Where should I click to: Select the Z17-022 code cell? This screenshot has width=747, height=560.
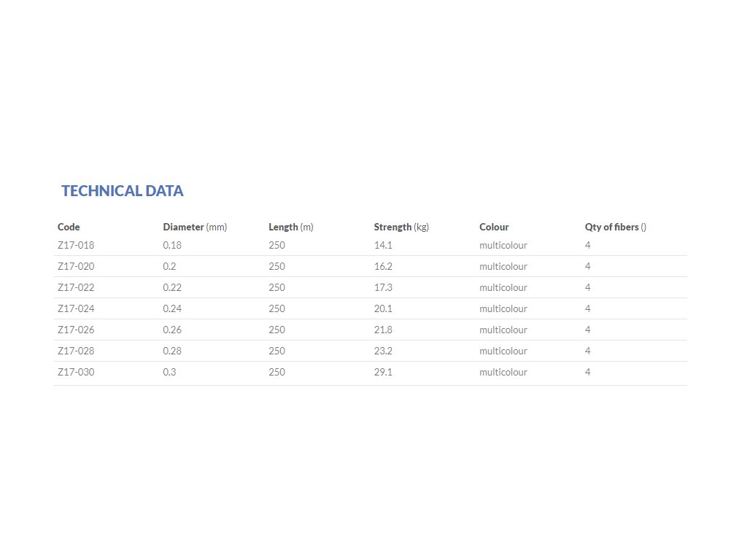(x=76, y=287)
